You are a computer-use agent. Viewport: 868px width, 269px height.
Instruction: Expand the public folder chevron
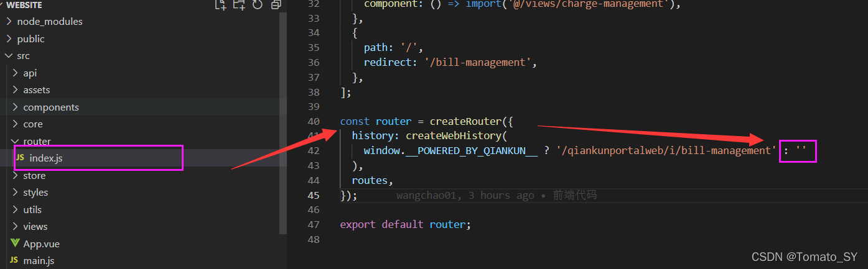point(9,39)
